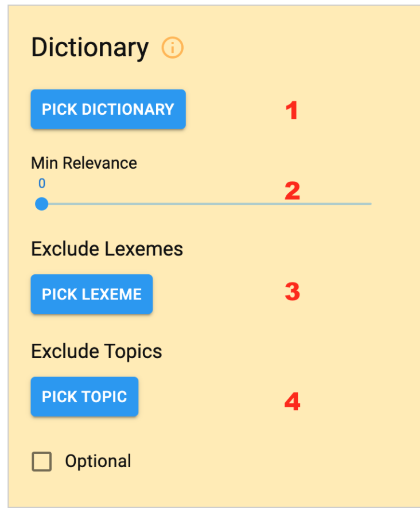This screenshot has width=420, height=513.
Task: Enable the Optional checkbox
Action: pos(41,461)
